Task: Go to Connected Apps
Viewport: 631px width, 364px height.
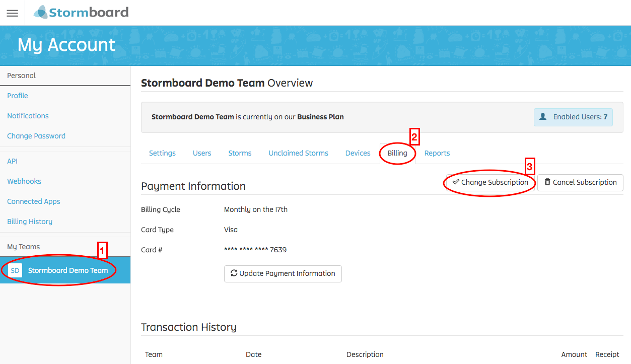Action: tap(34, 201)
